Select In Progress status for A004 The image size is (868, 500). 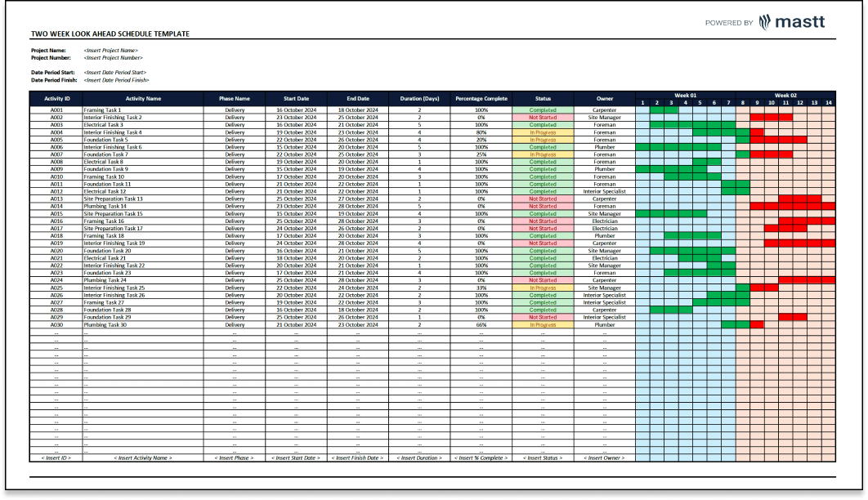pyautogui.click(x=543, y=132)
